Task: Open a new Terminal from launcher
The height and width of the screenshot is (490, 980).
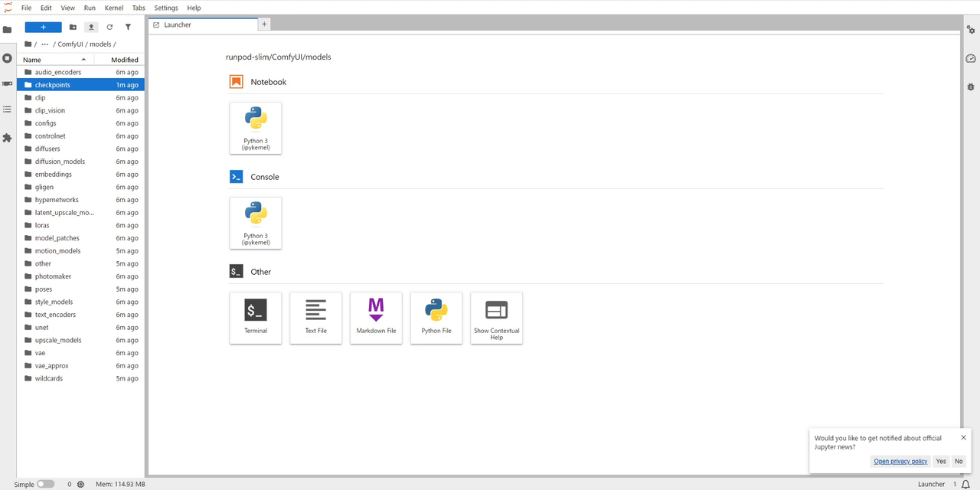Action: pos(256,318)
